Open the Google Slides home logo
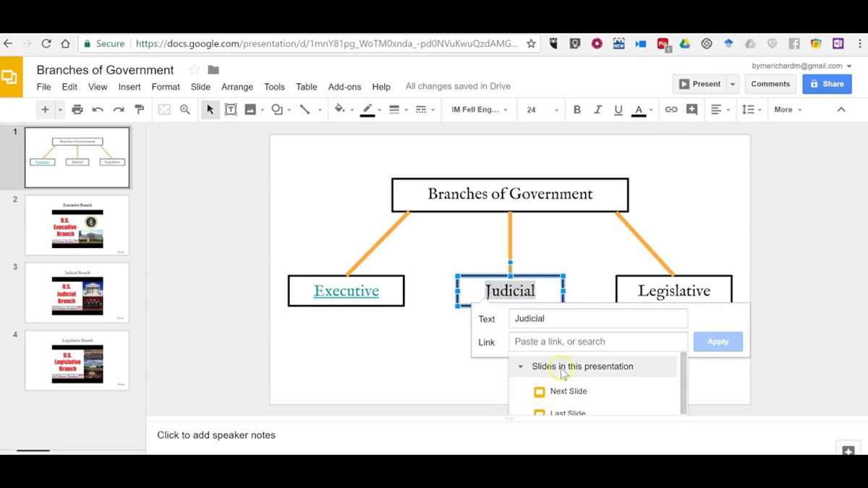The image size is (868, 488). point(10,77)
